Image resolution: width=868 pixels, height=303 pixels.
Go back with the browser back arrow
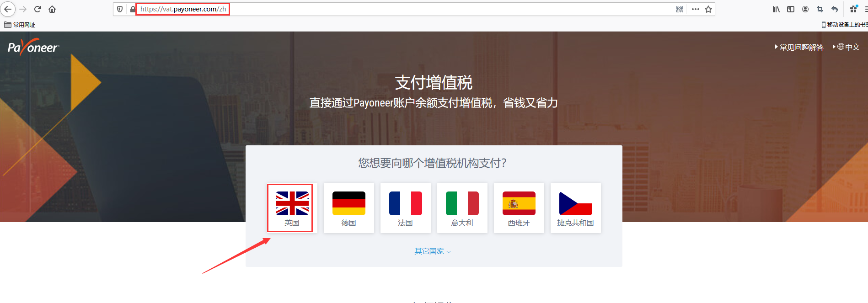tap(8, 9)
